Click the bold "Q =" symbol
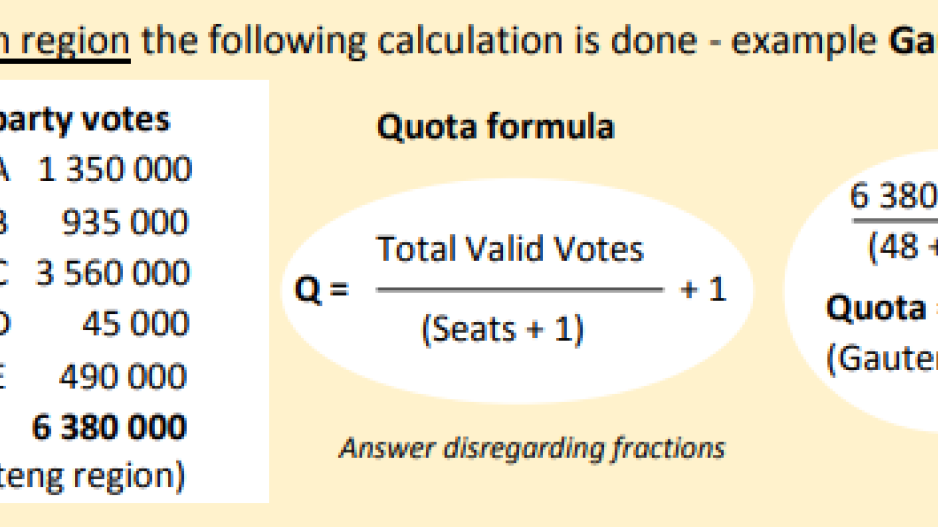This screenshot has width=938, height=527. pyautogui.click(x=323, y=292)
